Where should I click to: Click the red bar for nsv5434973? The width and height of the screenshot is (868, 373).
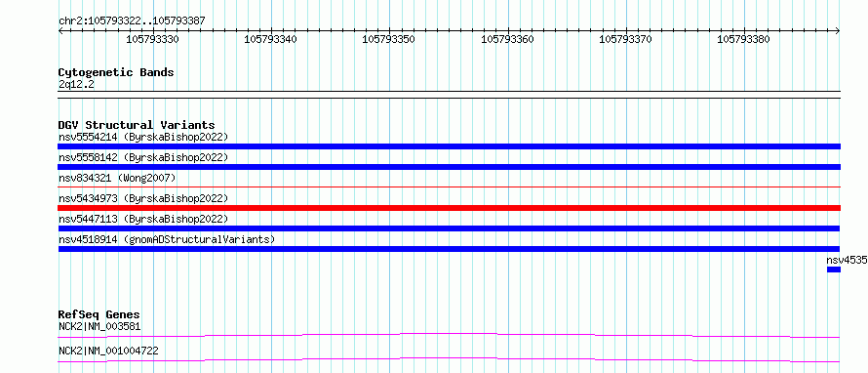click(x=449, y=208)
